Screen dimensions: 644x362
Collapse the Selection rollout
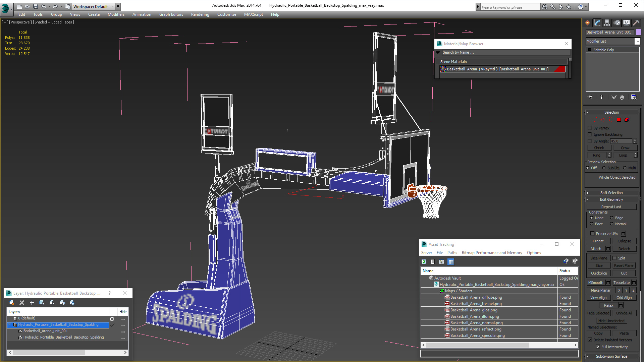[611, 112]
